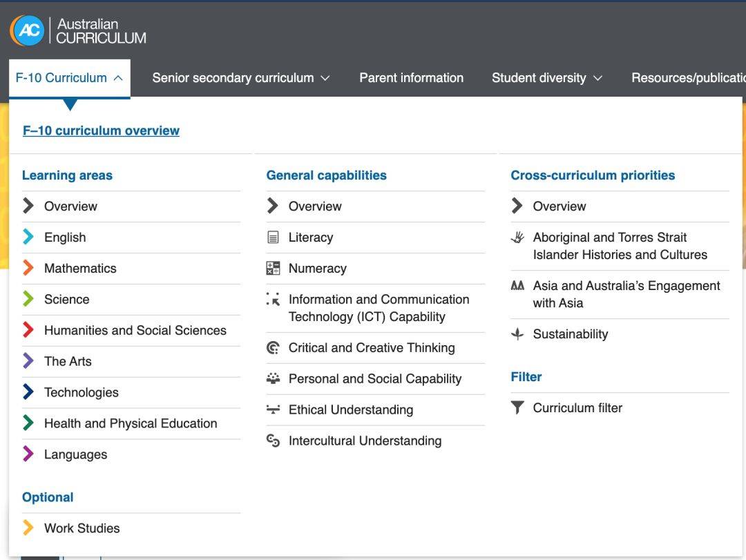This screenshot has width=746, height=560.
Task: Expand Senior secondary curriculum dropdown
Action: pos(241,78)
